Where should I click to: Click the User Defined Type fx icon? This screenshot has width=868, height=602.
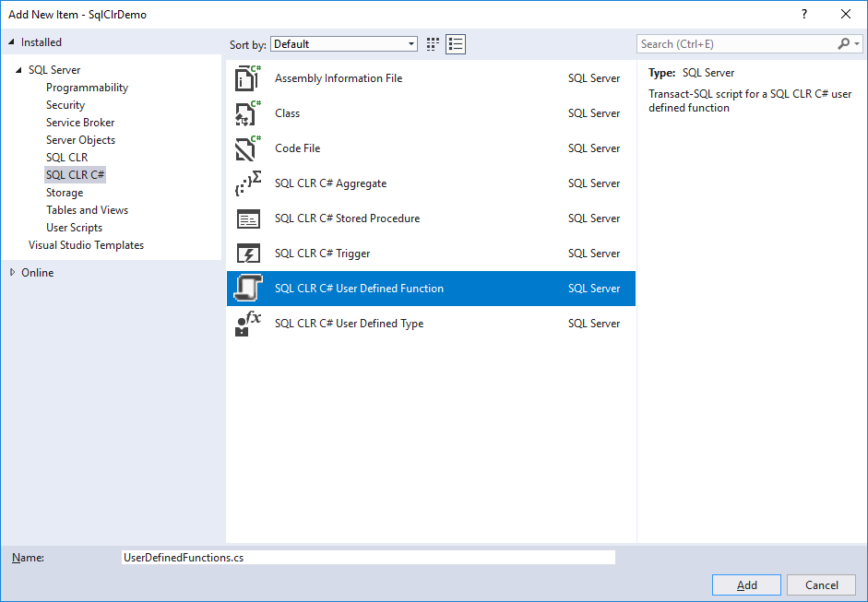coord(247,324)
